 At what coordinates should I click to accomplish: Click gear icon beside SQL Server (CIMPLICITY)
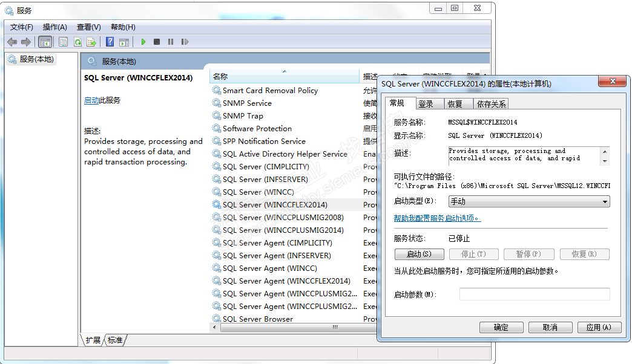217,166
